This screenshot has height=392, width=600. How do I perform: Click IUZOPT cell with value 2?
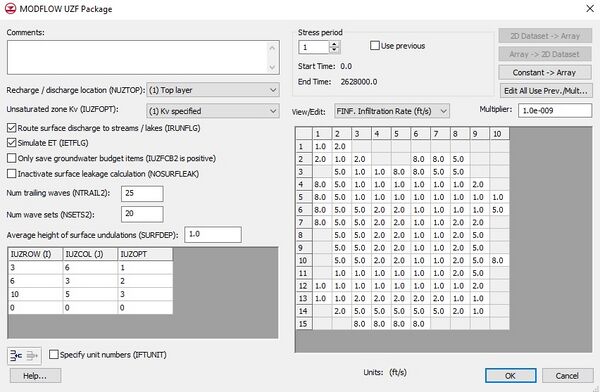coord(145,281)
